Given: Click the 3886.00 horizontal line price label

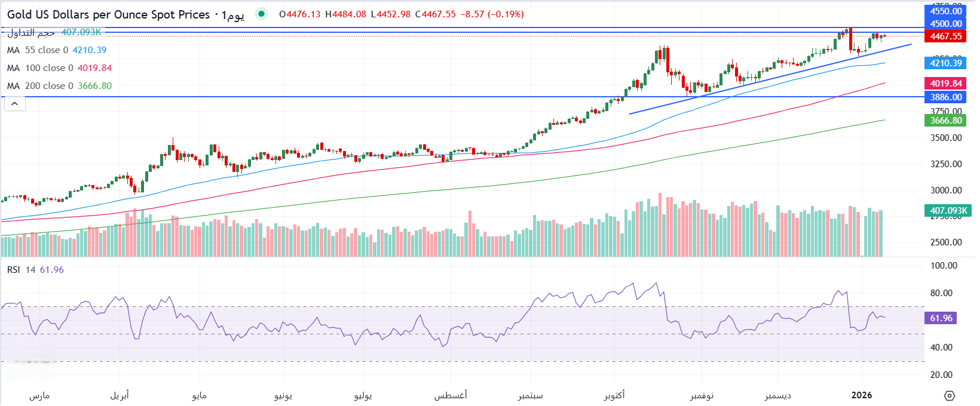Looking at the screenshot, I should pos(945,97).
